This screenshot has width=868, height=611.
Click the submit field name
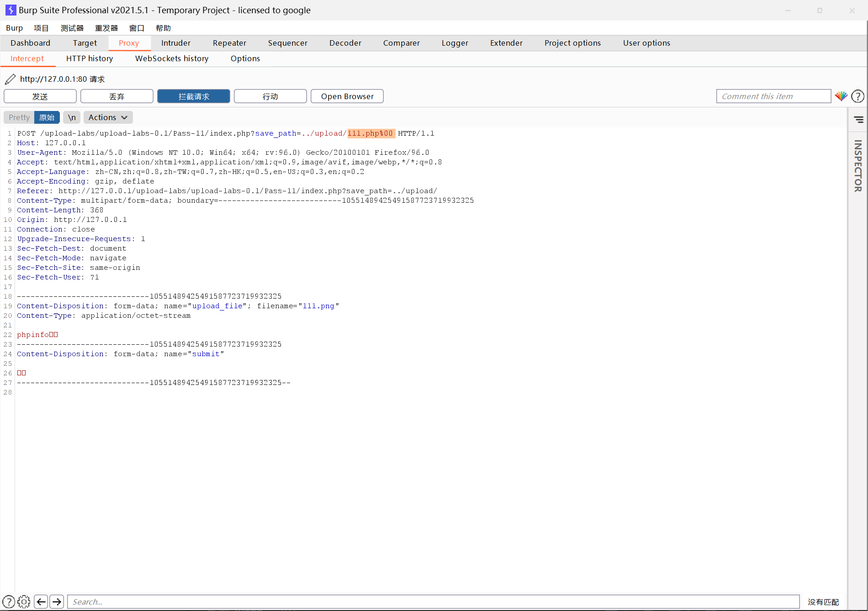(206, 354)
